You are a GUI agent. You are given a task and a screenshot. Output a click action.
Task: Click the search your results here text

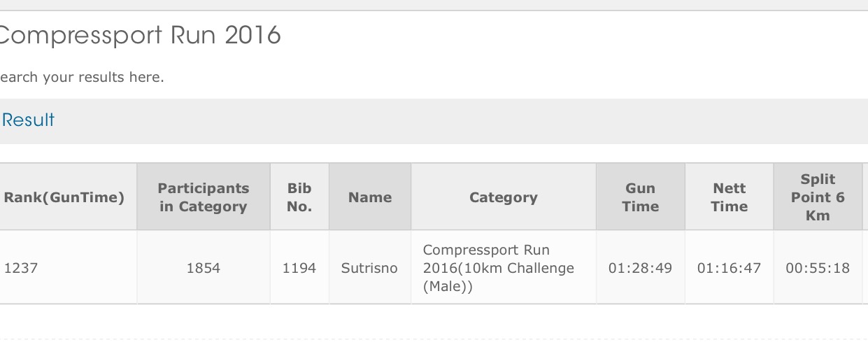[x=82, y=77]
